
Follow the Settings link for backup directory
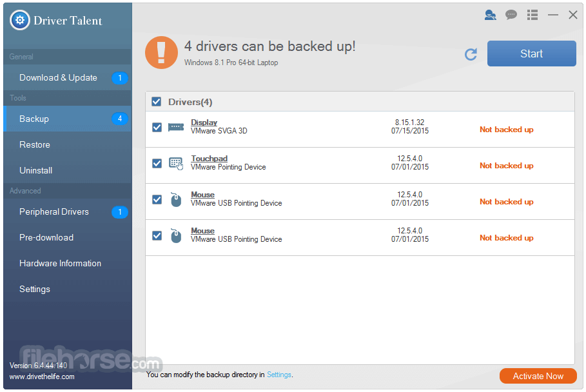pyautogui.click(x=278, y=375)
